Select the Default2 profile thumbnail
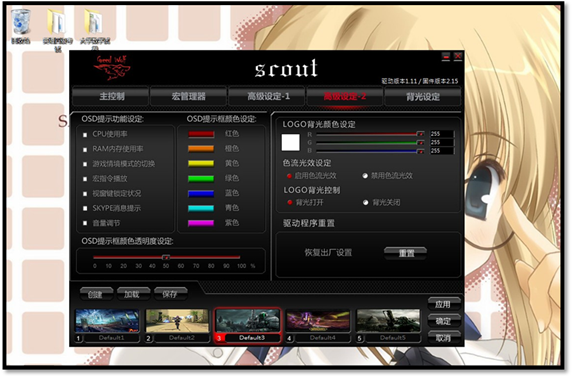Viewport: 572px width, 376px height. pyautogui.click(x=177, y=321)
